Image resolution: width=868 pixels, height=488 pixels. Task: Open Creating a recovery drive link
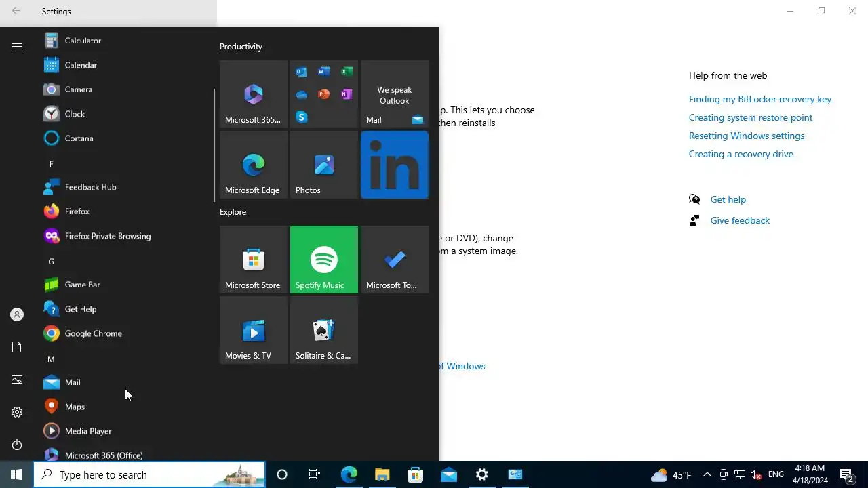[x=741, y=154]
